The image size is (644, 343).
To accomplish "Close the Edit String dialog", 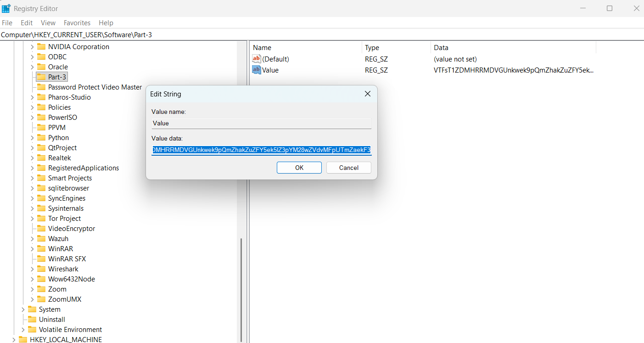I will point(367,94).
